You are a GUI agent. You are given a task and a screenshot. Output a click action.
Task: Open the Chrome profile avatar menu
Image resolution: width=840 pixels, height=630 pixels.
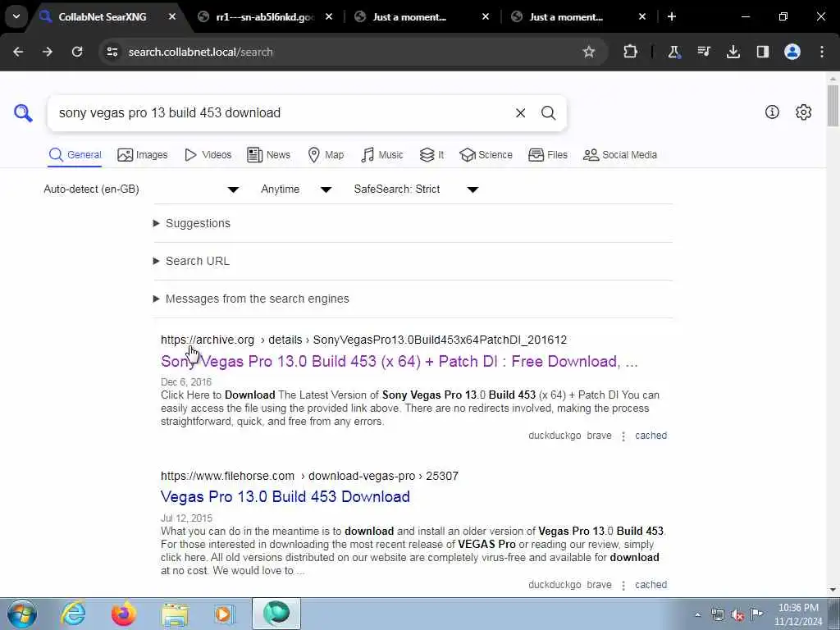click(792, 52)
